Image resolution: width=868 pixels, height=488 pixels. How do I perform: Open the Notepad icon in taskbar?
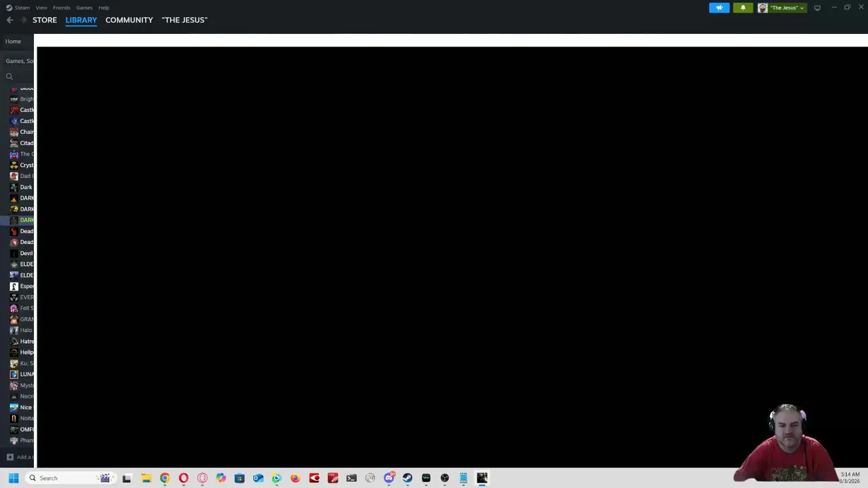tap(463, 478)
